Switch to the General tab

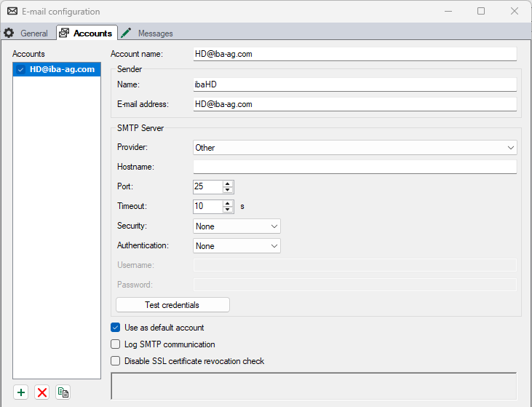tap(27, 33)
